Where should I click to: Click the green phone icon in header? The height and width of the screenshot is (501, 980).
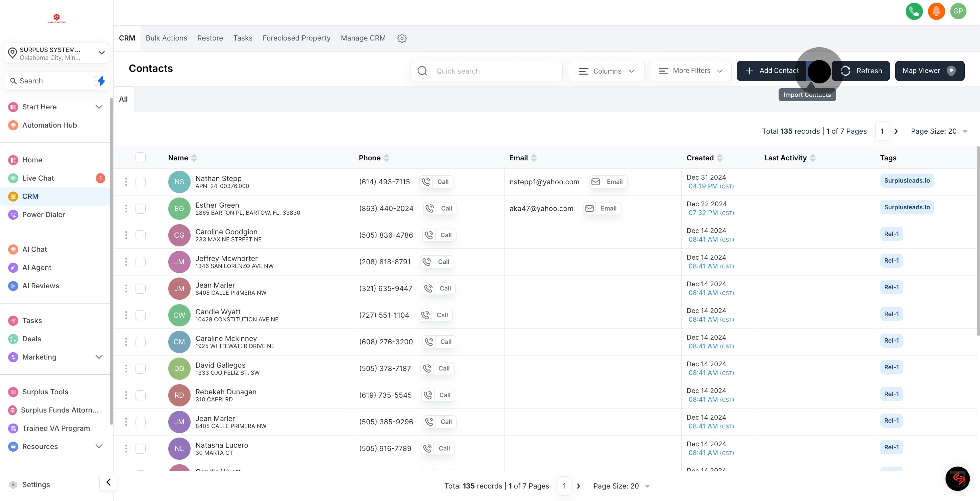914,11
